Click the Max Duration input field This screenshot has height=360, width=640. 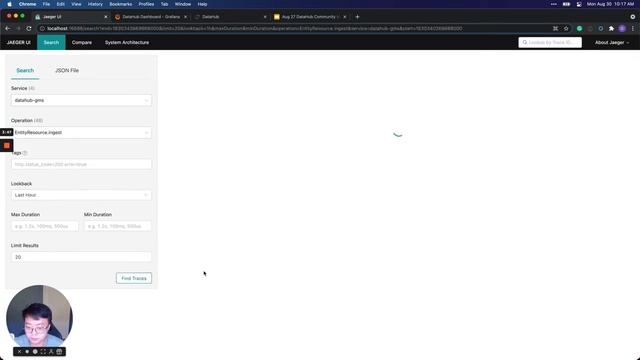click(44, 226)
